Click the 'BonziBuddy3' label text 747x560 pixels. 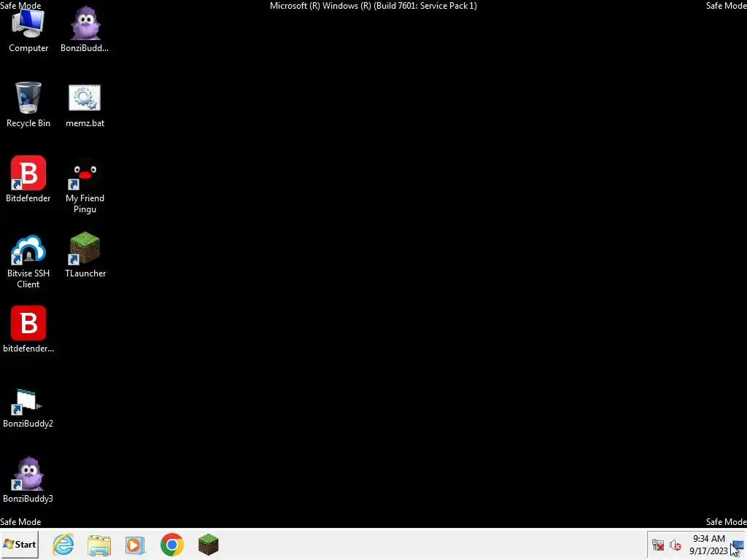(28, 499)
